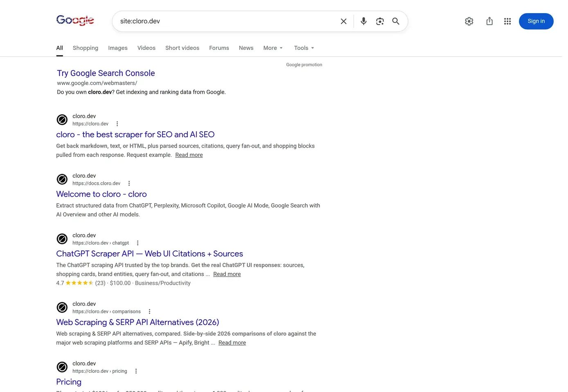568x392 pixels.
Task: Click the 'https://docs.cloro.dev' URL text
Action: point(97,184)
